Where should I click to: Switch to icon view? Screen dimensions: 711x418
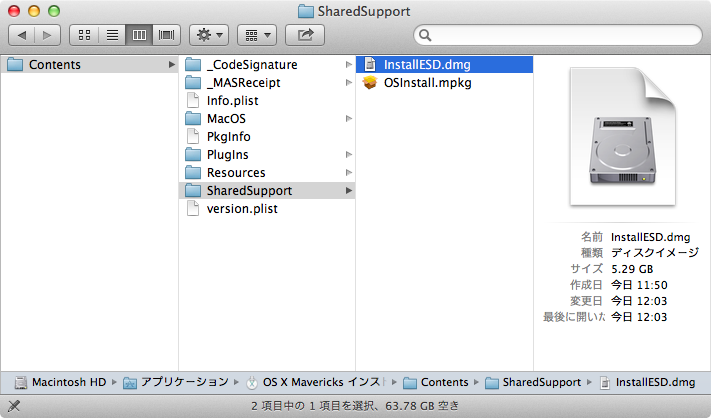84,35
